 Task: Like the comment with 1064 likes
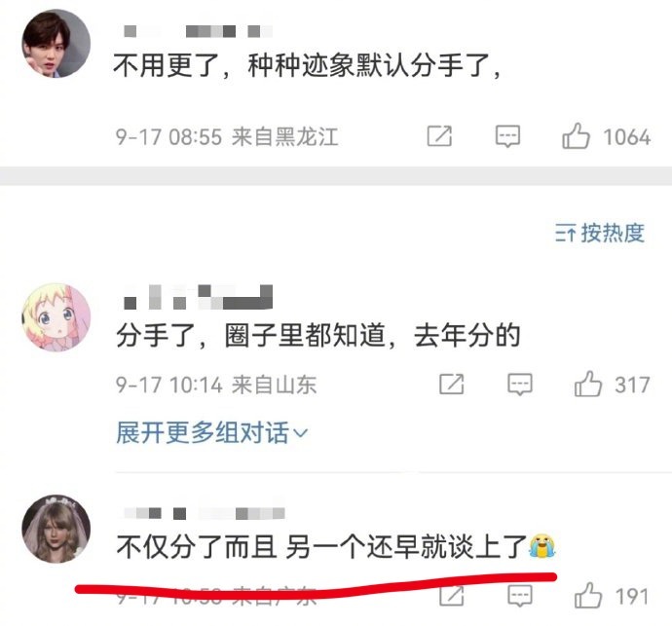coord(576,136)
